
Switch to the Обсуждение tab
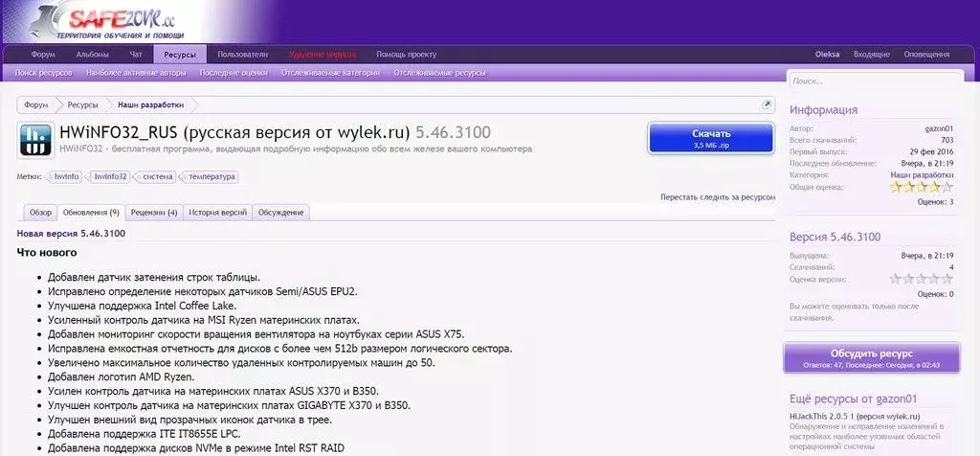281,213
